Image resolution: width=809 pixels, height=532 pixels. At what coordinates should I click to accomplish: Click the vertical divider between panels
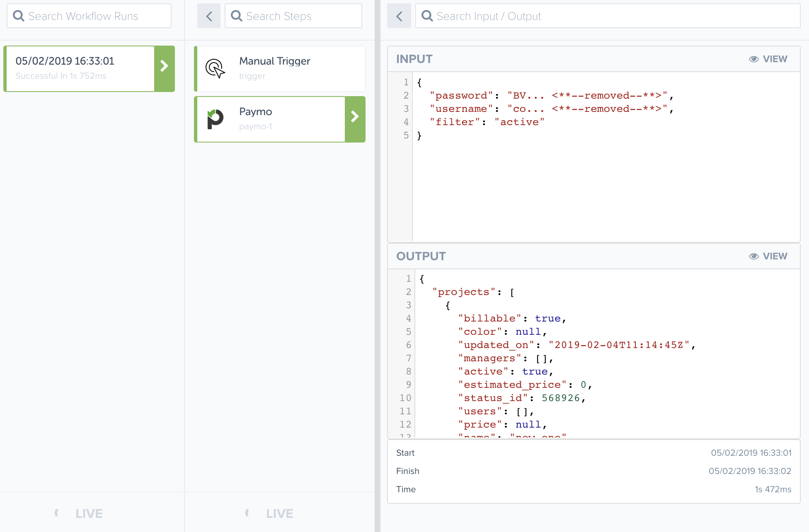click(x=377, y=265)
